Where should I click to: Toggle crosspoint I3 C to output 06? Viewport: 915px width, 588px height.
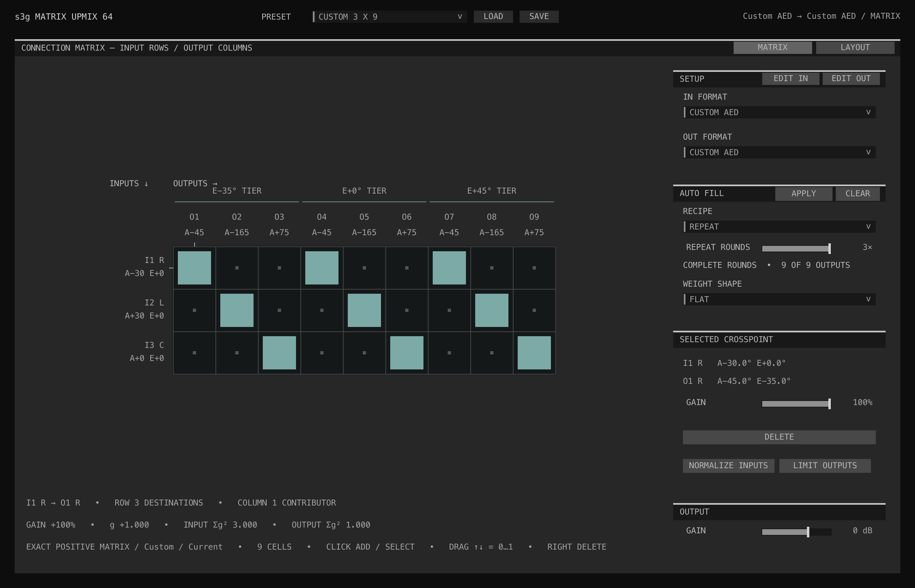[407, 353]
